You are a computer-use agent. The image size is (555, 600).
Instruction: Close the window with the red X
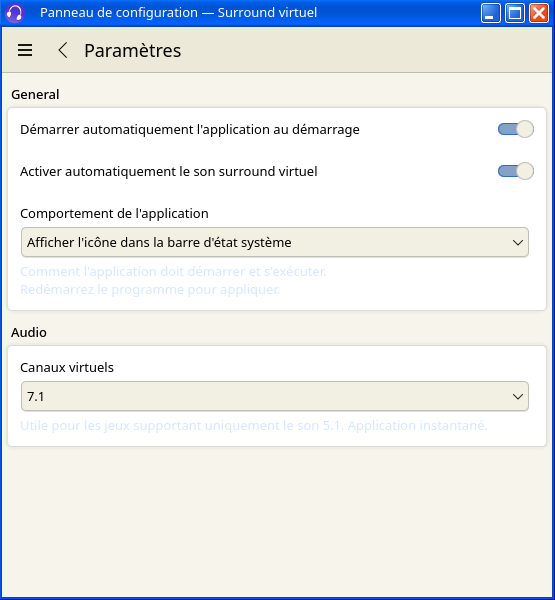click(539, 13)
